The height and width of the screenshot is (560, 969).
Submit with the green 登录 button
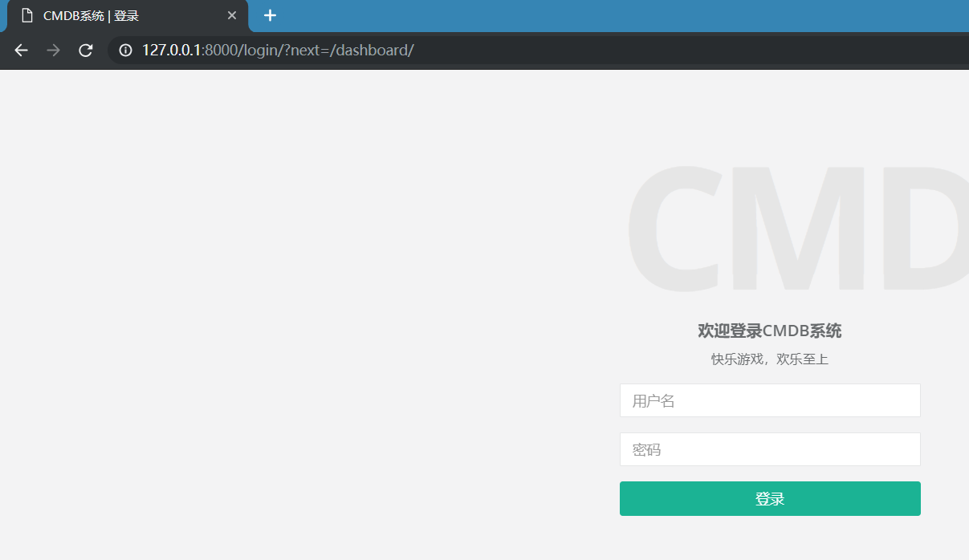(770, 499)
